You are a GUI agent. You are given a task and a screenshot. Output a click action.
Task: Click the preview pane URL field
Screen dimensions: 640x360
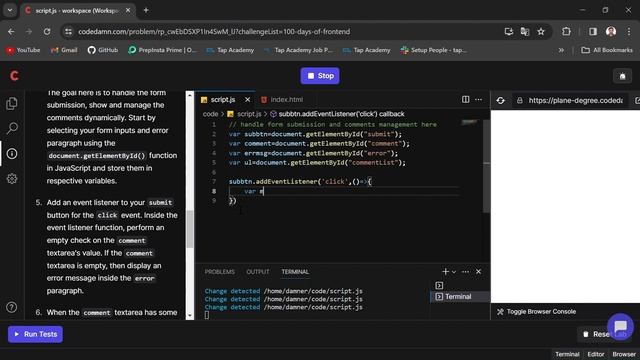pos(576,100)
